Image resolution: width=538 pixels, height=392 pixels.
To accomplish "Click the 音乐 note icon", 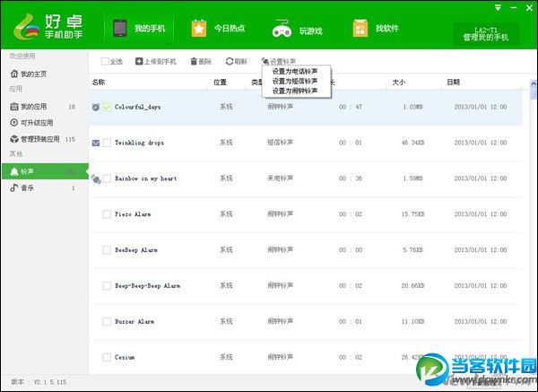I will point(14,187).
